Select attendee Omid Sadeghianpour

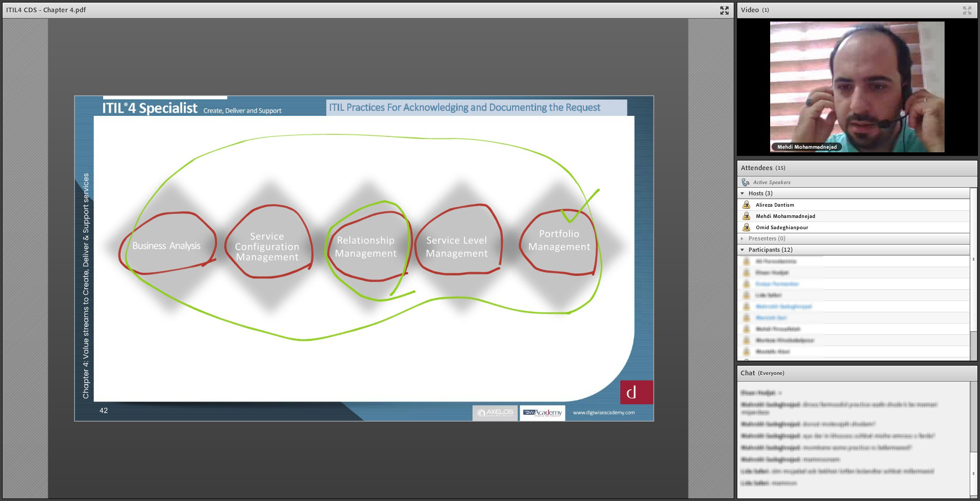(x=854, y=227)
